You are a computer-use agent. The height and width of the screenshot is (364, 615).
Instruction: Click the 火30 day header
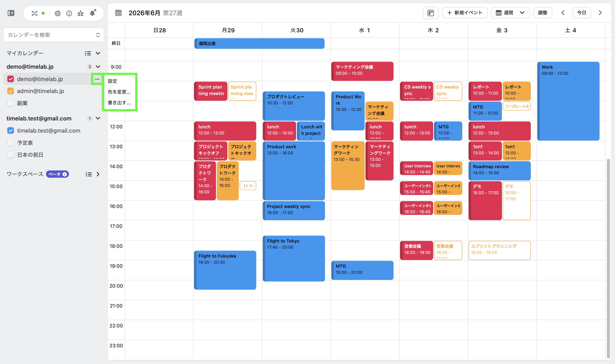pyautogui.click(x=297, y=30)
